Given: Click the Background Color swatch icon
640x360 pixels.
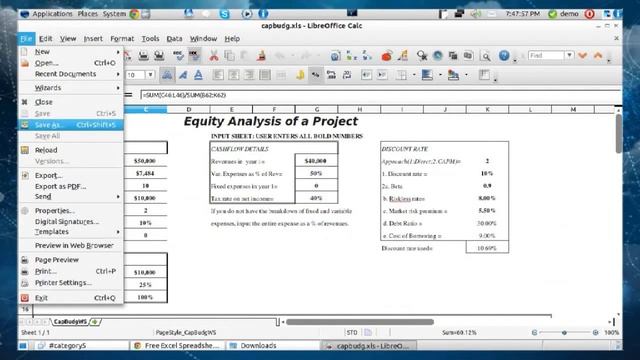Looking at the screenshot, I should coord(427,75).
